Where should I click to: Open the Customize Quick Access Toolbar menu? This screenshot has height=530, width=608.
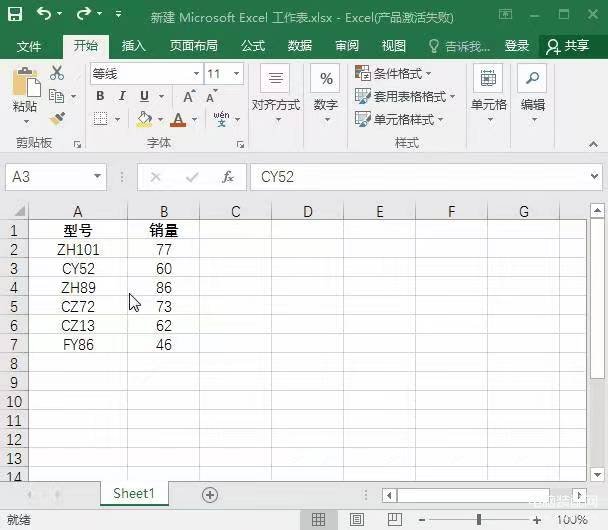pyautogui.click(x=118, y=15)
